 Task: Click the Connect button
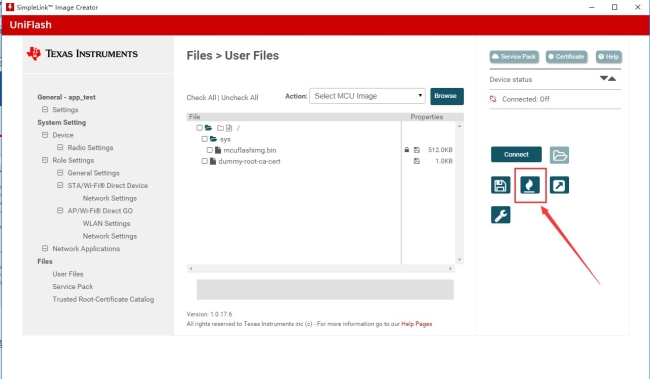[x=516, y=154]
